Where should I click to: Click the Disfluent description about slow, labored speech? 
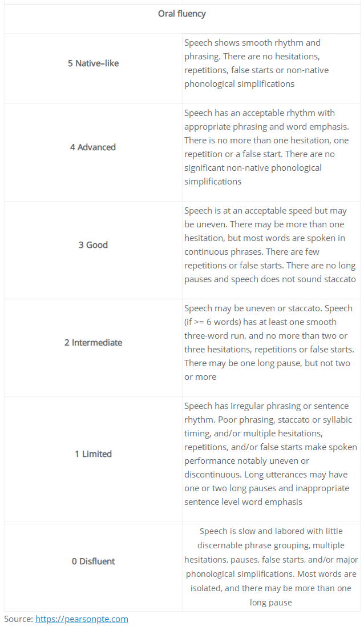point(270,567)
